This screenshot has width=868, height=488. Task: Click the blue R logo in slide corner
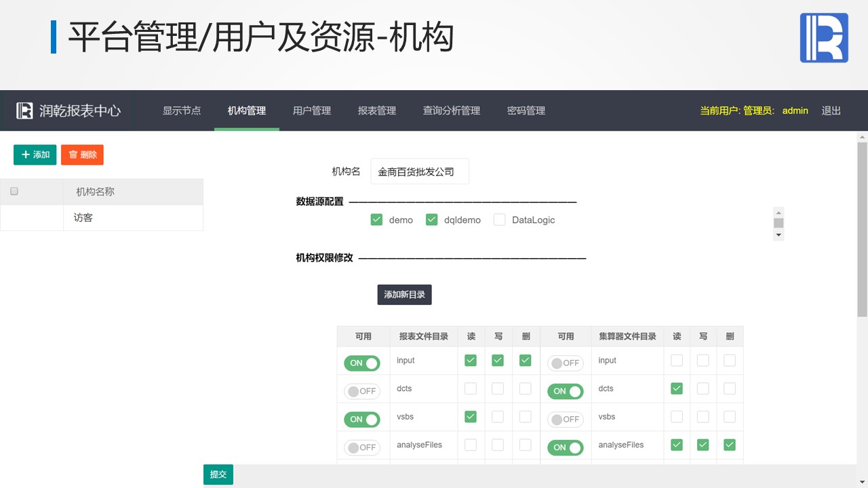[x=824, y=38]
